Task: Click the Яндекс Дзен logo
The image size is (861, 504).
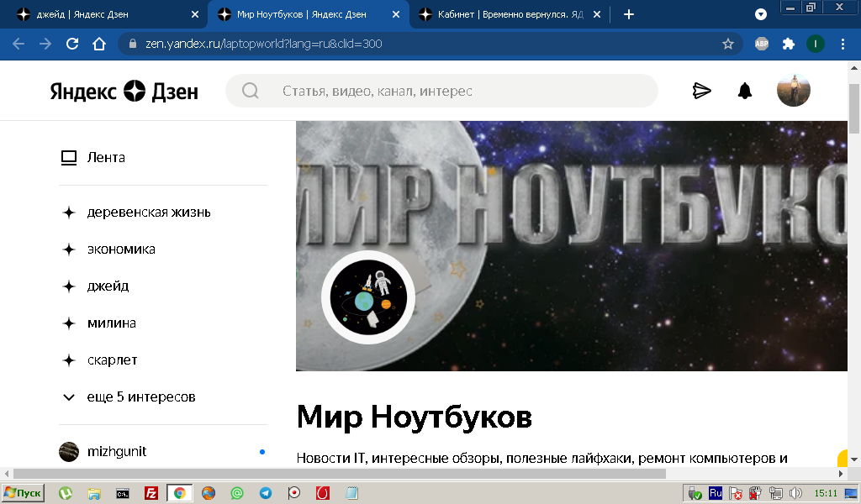Action: [124, 91]
